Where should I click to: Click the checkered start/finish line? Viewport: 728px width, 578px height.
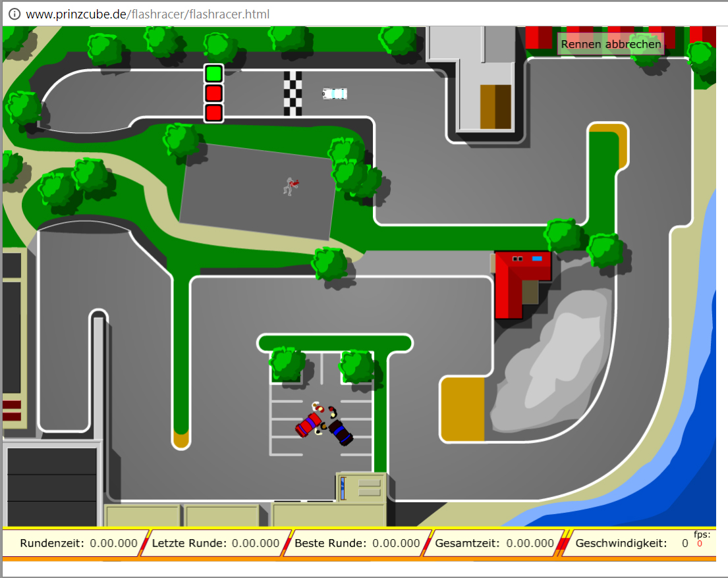pyautogui.click(x=293, y=93)
